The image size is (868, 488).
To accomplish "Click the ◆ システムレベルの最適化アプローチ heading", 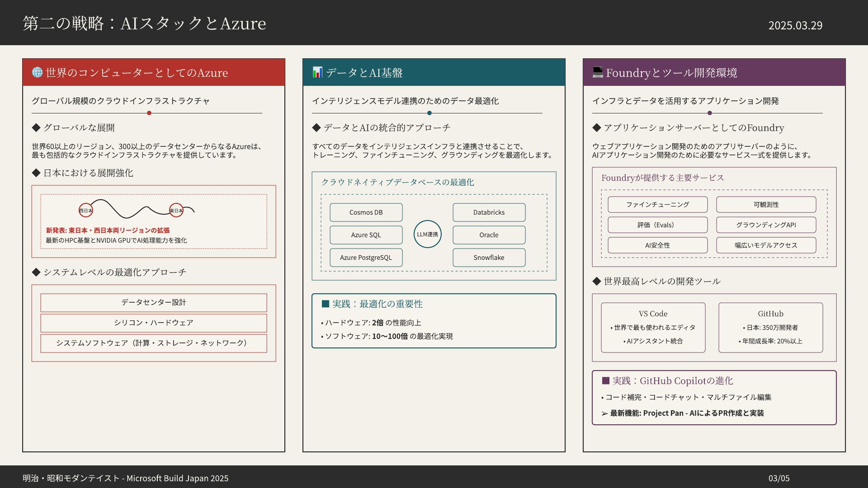I will [x=109, y=272].
